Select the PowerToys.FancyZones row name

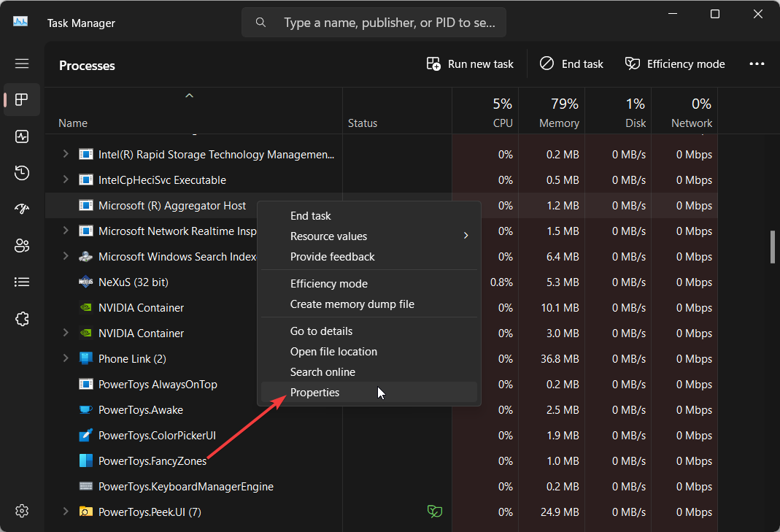[152, 460]
